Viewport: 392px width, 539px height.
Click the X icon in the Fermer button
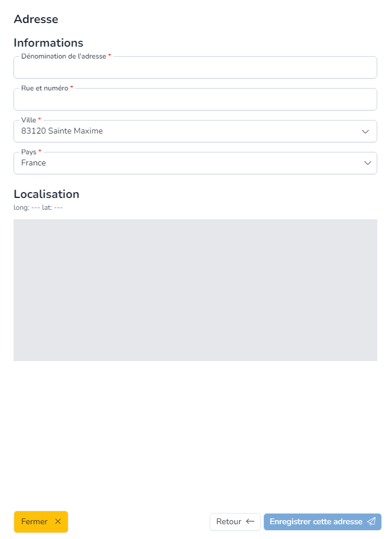(58, 521)
